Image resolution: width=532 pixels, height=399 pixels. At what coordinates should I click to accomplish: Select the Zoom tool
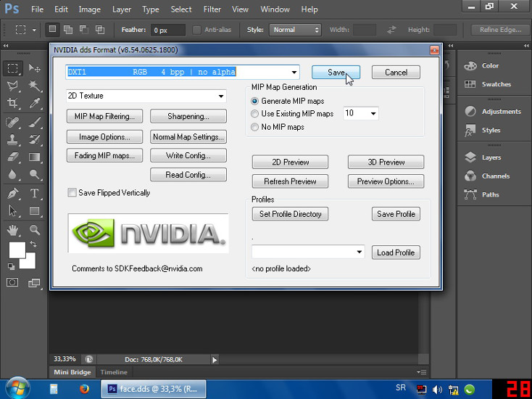34,230
